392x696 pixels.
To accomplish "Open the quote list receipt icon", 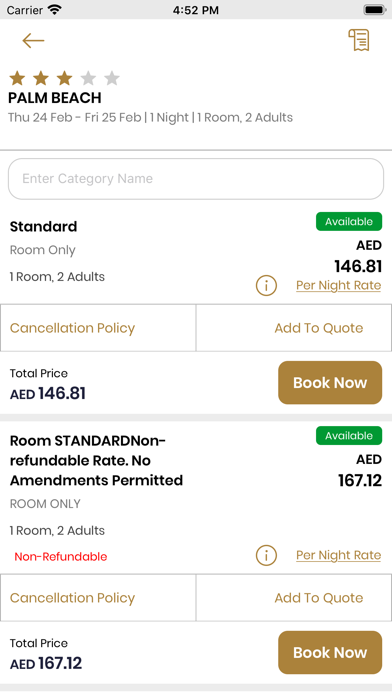I will pyautogui.click(x=359, y=40).
